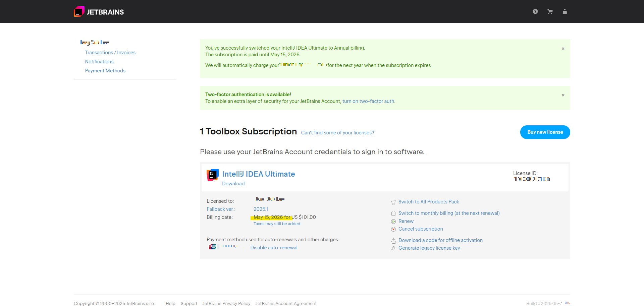Open Support in the footer
This screenshot has height=307, width=644.
click(x=189, y=303)
